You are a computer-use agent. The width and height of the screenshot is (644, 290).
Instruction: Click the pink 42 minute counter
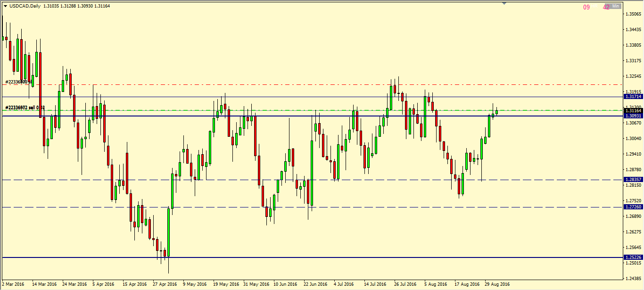(606, 7)
